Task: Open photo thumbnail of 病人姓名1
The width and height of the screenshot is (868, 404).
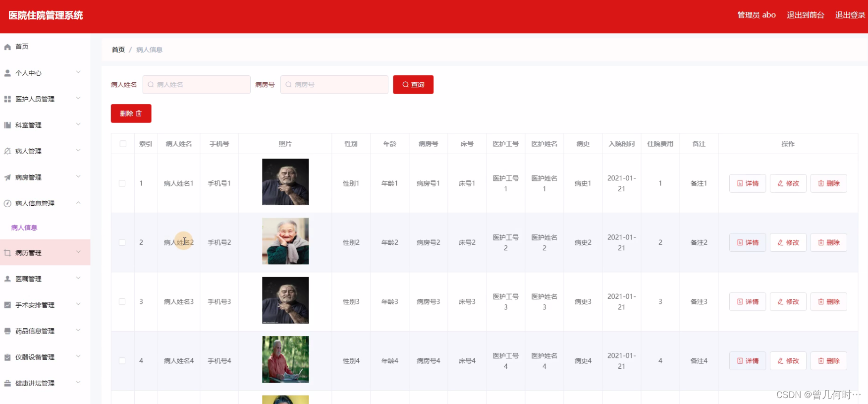Action: 285,182
